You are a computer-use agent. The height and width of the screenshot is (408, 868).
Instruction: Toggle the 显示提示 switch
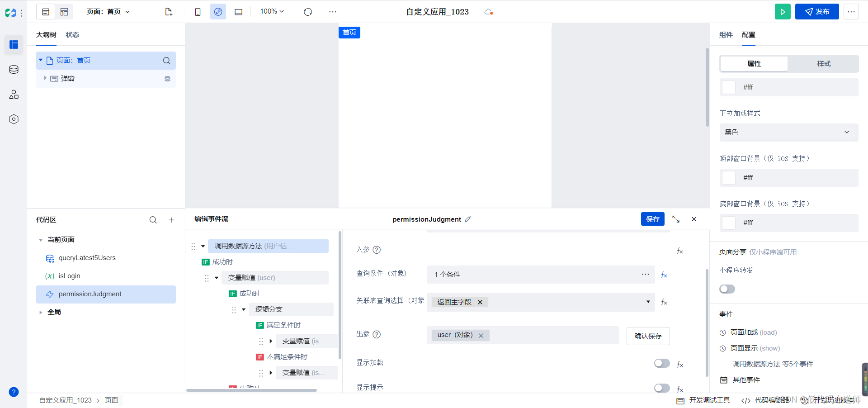point(662,388)
